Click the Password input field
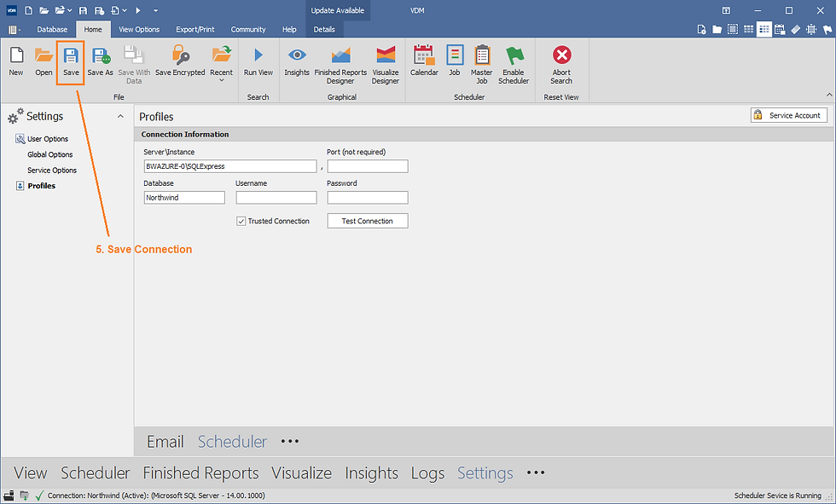Image resolution: width=836 pixels, height=504 pixels. (x=368, y=198)
